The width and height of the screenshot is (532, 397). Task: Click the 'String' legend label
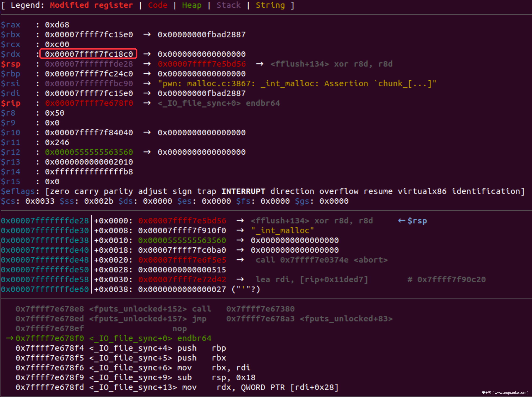click(x=270, y=5)
